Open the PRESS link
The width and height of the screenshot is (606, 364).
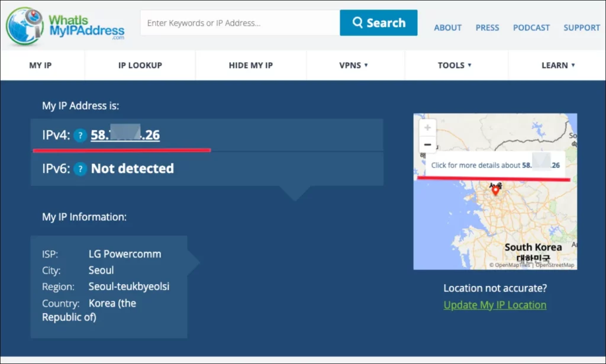[487, 28]
